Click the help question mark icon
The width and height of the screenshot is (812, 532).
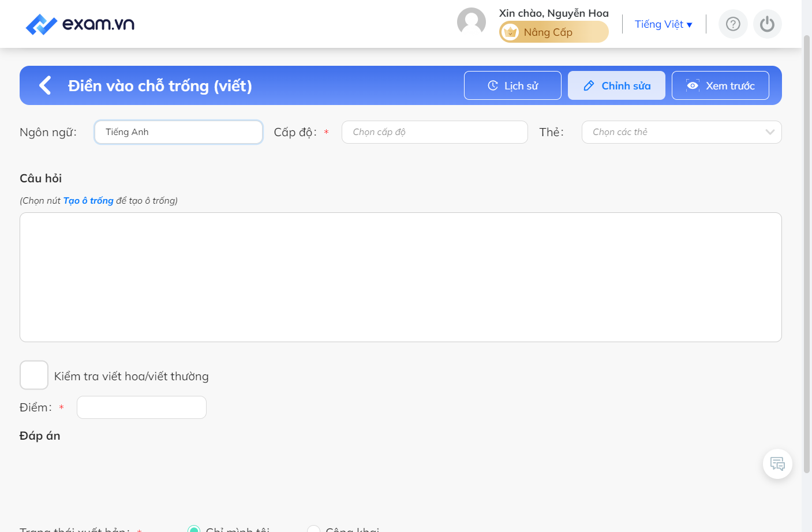tap(733, 24)
